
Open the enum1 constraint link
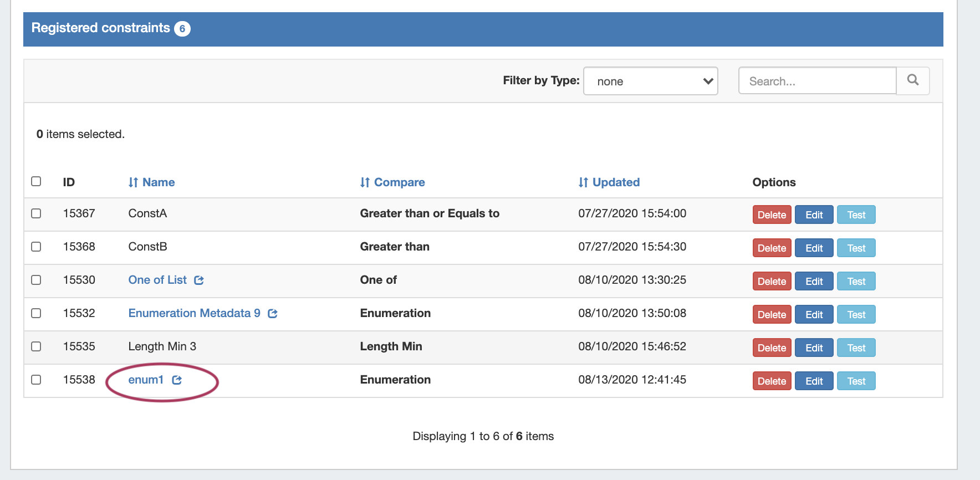(x=146, y=380)
